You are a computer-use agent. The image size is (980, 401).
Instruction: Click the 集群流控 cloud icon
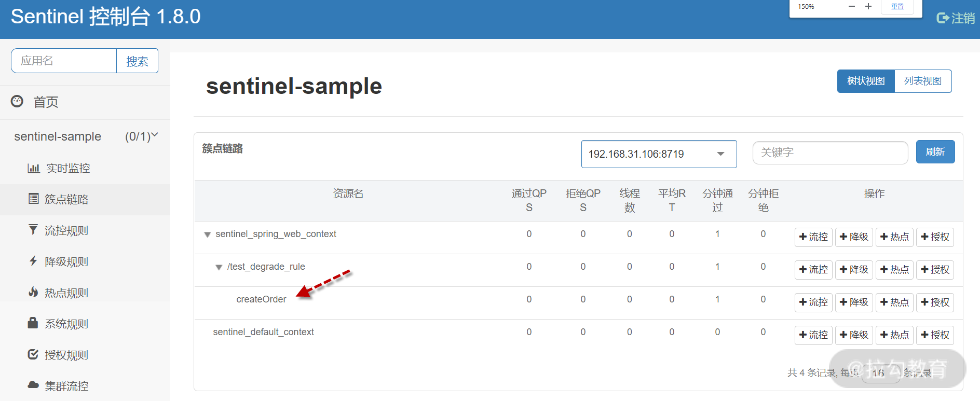click(x=33, y=385)
